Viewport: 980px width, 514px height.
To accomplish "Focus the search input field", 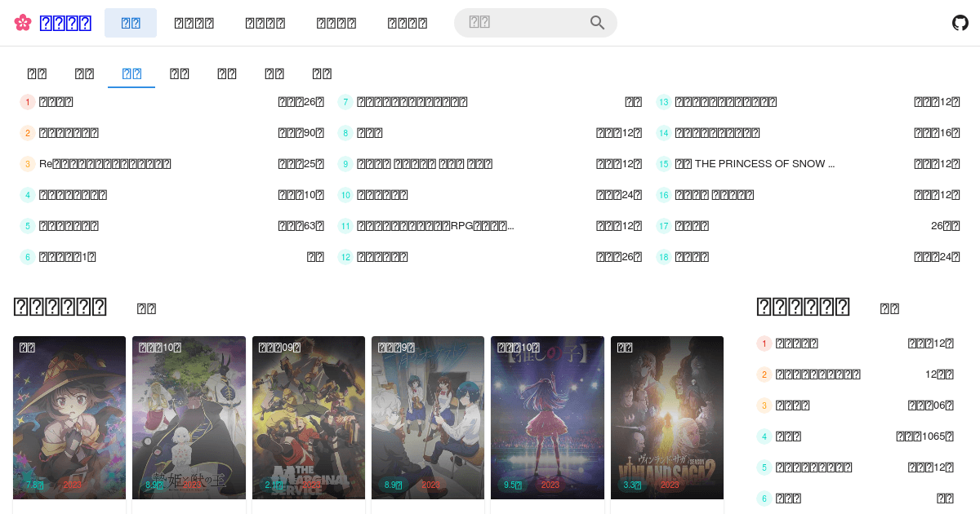I will [523, 23].
